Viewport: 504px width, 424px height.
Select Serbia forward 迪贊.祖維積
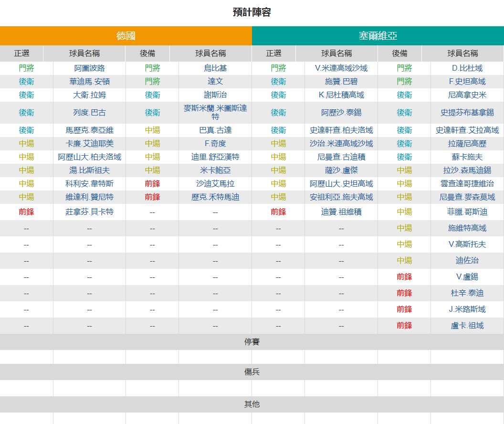point(341,212)
